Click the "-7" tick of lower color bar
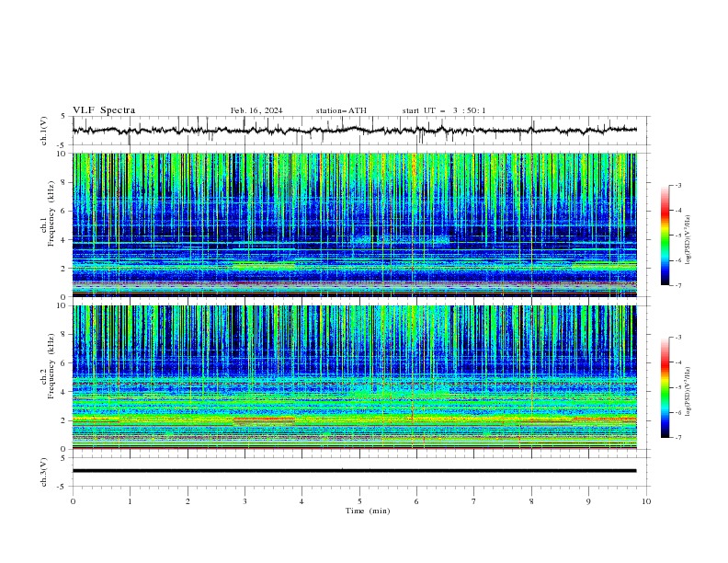 (677, 437)
